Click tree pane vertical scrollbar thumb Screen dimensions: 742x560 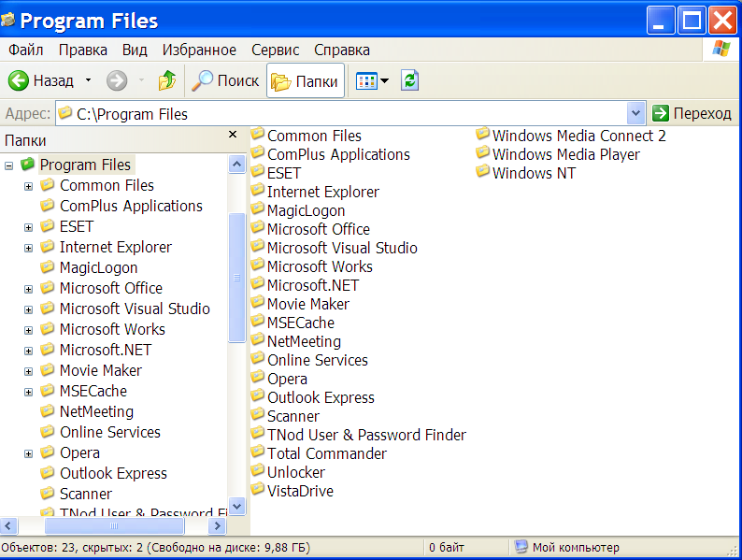point(236,278)
